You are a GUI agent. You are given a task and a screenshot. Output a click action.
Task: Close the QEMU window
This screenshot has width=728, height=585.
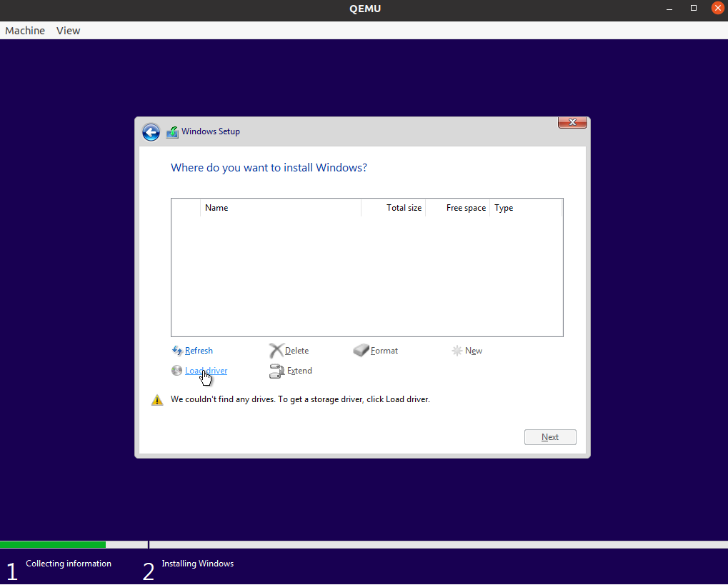[718, 9]
